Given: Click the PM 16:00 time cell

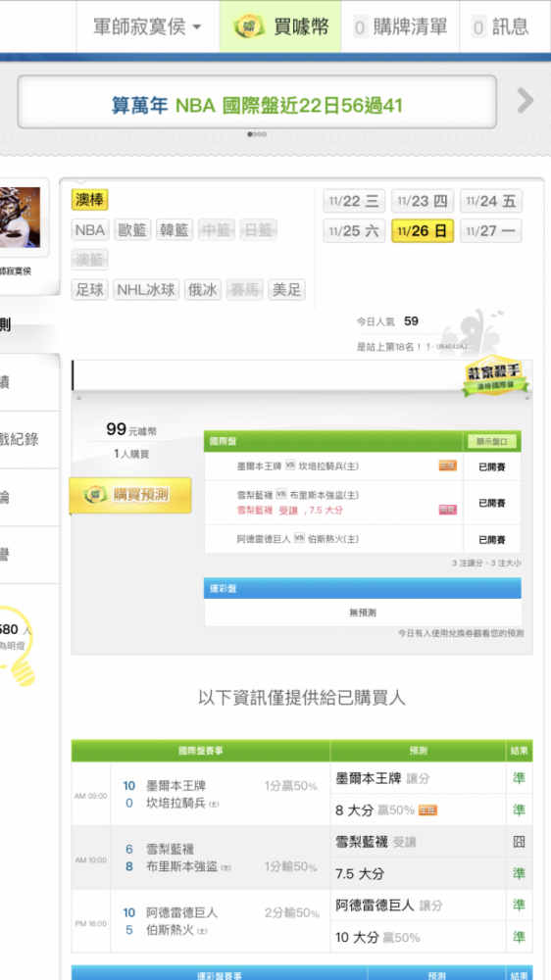Looking at the screenshot, I should [91, 923].
